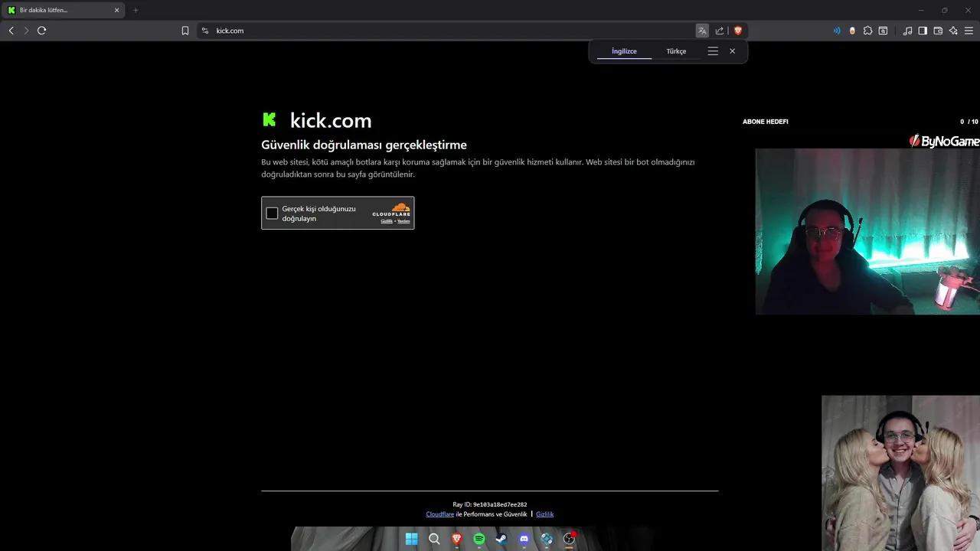Go back with the browser back arrow
Image resolution: width=980 pixels, height=551 pixels.
coord(11,31)
